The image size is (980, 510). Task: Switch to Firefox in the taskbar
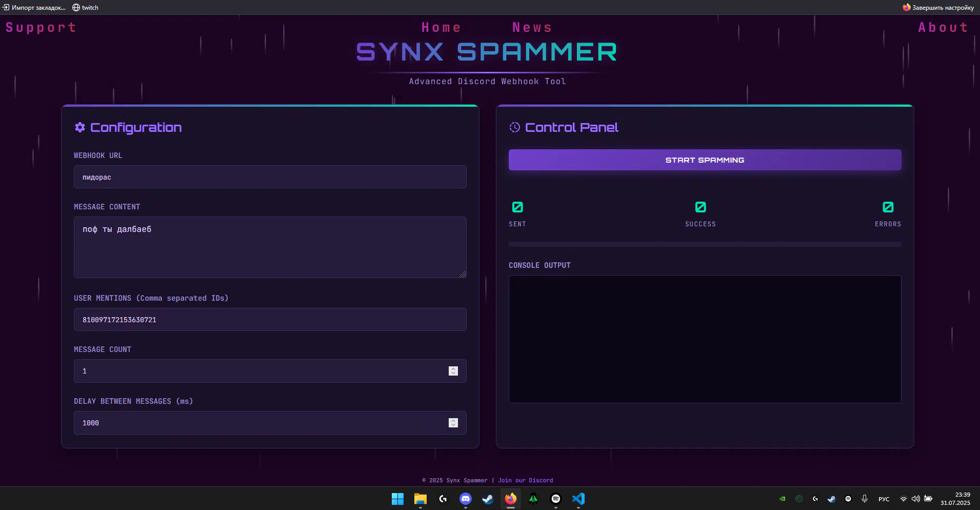(x=511, y=499)
